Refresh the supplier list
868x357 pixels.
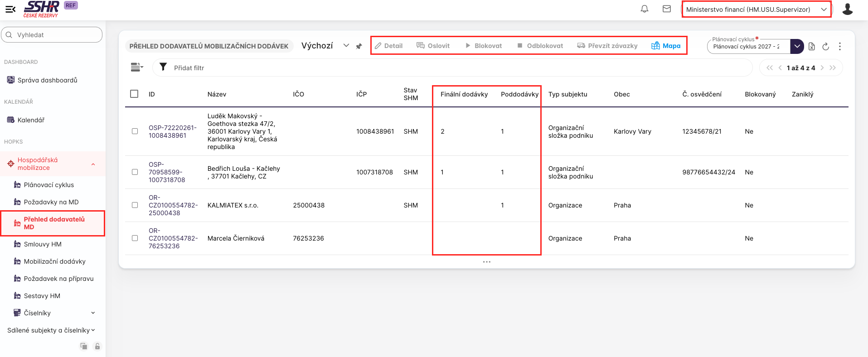[x=825, y=46]
